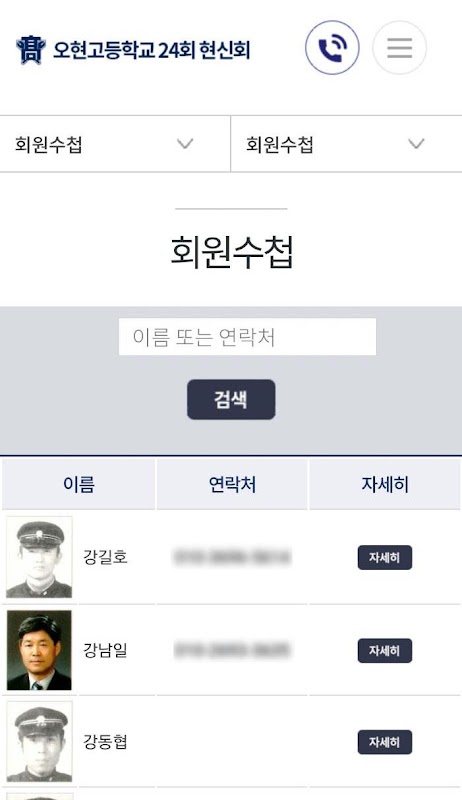
Task: Click 자세히 button for 강동협
Action: pyautogui.click(x=384, y=742)
